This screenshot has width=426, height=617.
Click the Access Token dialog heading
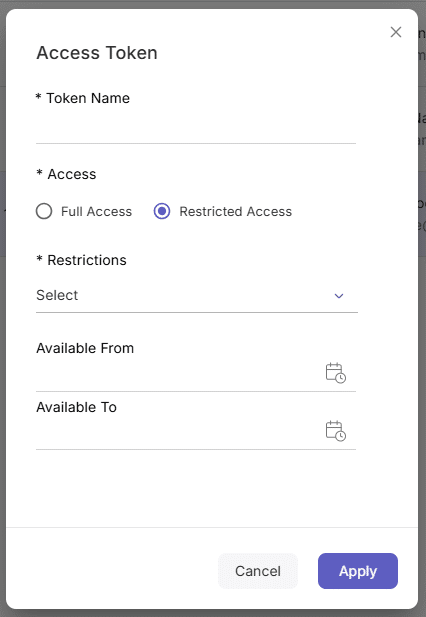coord(97,53)
